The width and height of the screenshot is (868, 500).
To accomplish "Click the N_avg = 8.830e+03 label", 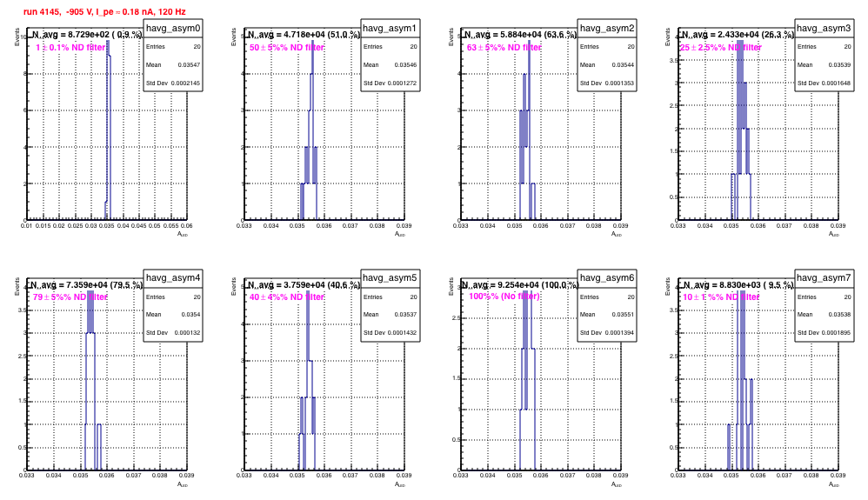I will pos(738,285).
